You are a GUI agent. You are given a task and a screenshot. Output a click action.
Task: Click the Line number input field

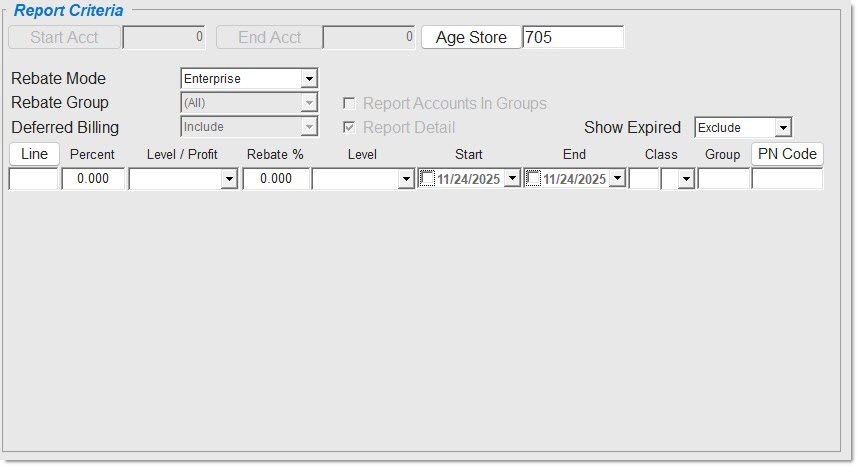click(34, 179)
